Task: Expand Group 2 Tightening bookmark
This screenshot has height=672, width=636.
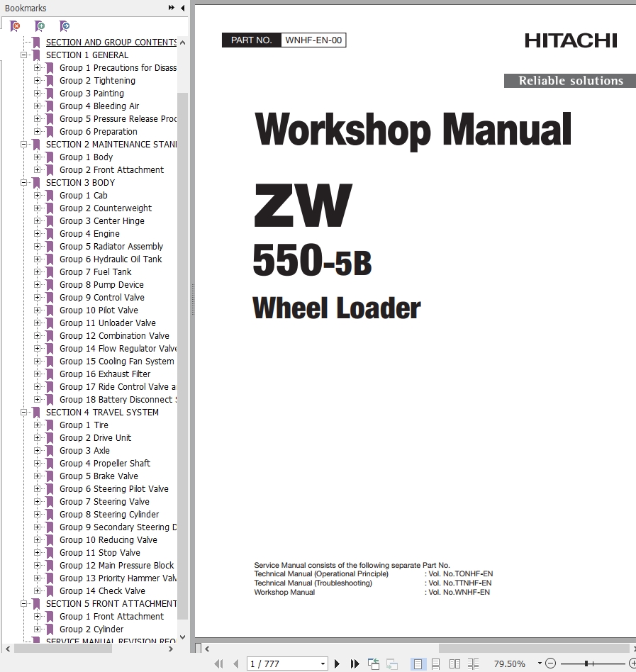Action: point(38,81)
